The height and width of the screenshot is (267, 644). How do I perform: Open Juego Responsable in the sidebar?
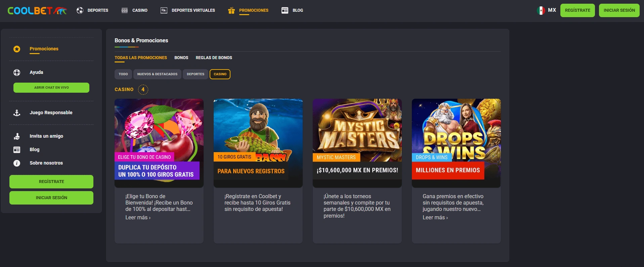51,113
